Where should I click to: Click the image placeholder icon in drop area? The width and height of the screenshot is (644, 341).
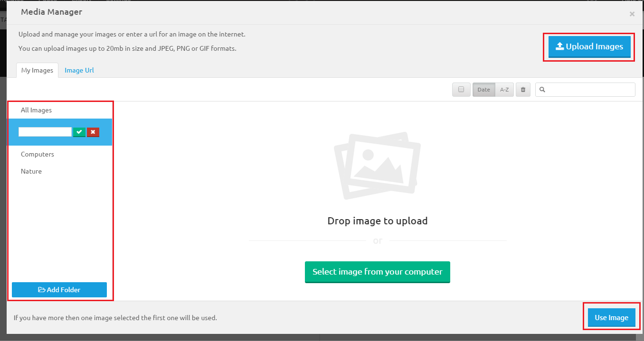377,166
